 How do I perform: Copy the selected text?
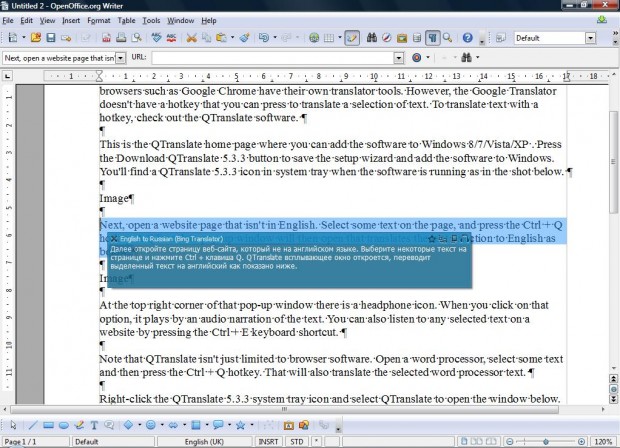[x=206, y=38]
